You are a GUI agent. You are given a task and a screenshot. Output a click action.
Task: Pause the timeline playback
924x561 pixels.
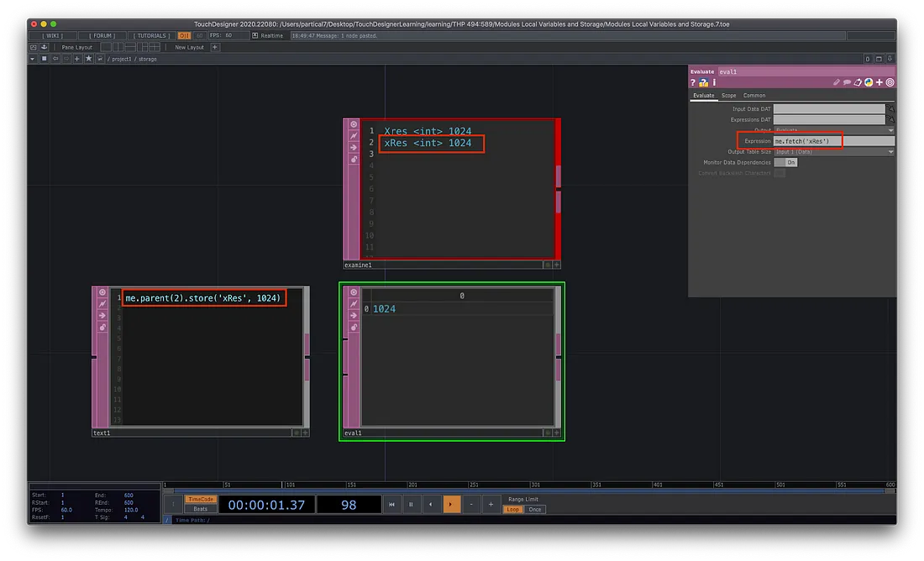(x=412, y=505)
